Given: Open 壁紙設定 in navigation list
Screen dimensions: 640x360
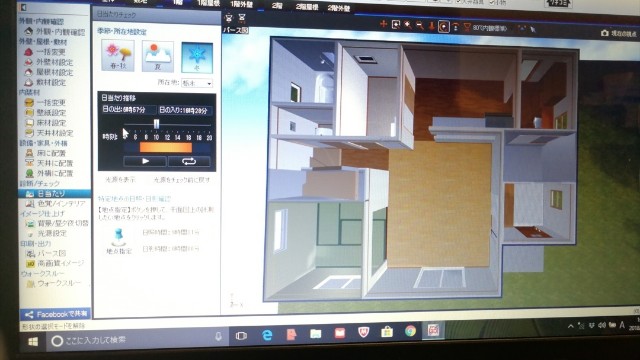Looking at the screenshot, I should tap(45, 113).
